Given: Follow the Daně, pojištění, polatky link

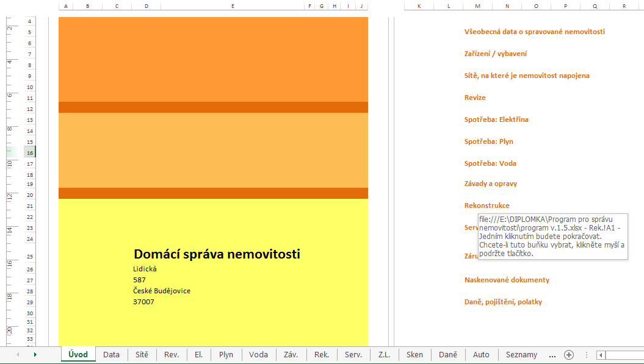Looking at the screenshot, I should tap(503, 302).
